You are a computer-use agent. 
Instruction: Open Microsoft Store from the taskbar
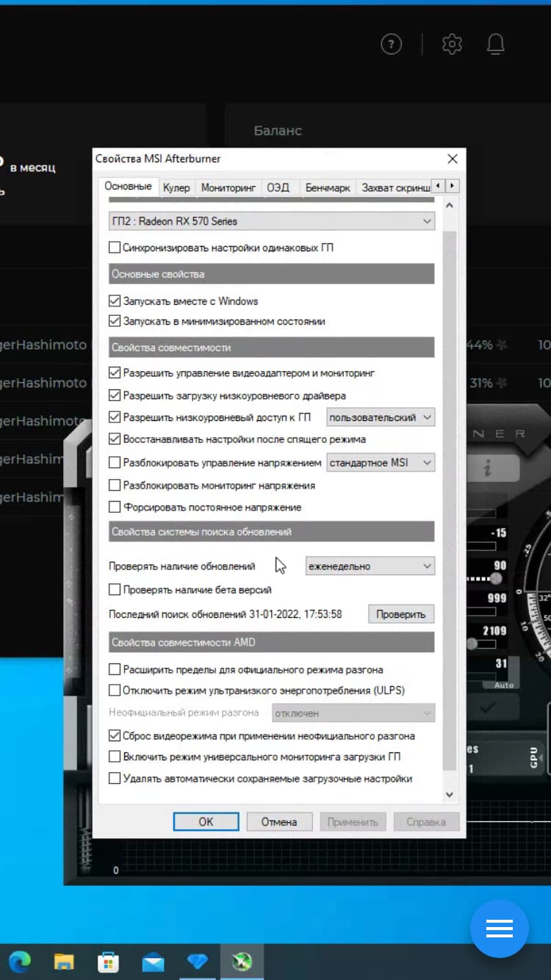[109, 961]
